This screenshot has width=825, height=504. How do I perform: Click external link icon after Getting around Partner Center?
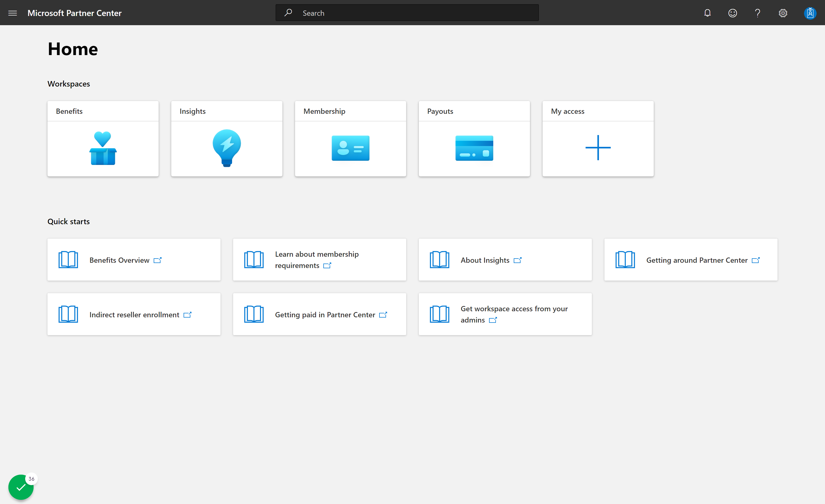(x=755, y=260)
